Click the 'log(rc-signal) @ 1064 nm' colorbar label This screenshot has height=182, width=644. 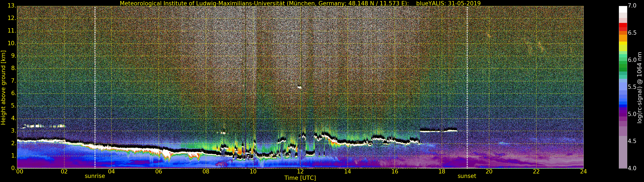[640, 88]
